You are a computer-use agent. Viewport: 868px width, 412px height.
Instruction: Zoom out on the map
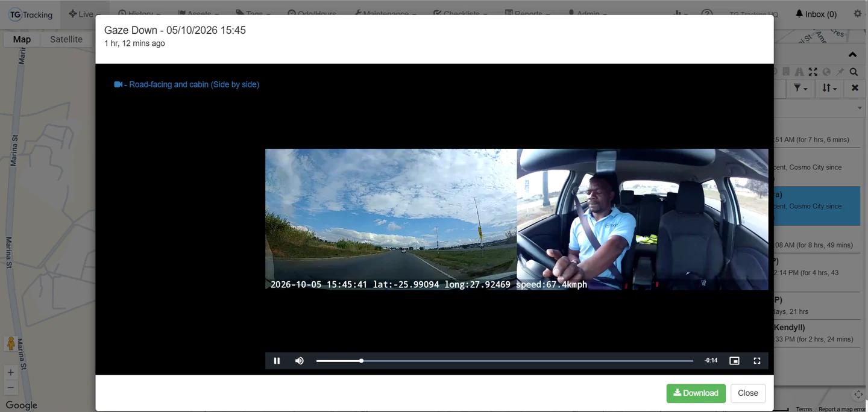11,387
